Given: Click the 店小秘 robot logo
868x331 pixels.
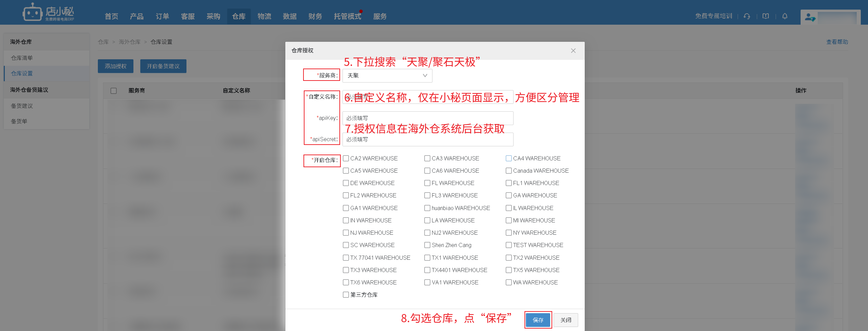Looking at the screenshot, I should click(33, 13).
